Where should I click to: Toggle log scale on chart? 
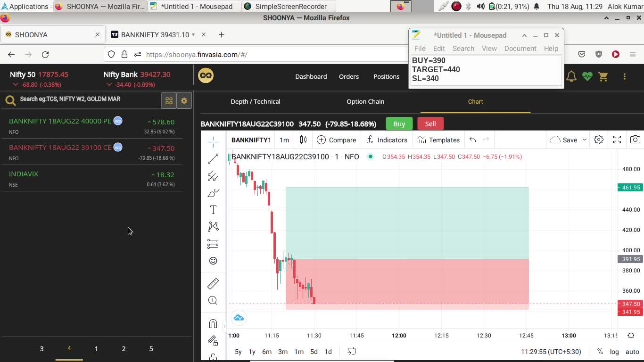pyautogui.click(x=614, y=352)
